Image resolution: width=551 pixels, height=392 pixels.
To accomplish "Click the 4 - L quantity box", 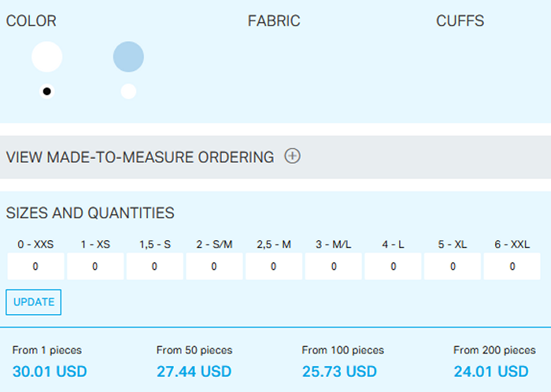I will tap(393, 267).
